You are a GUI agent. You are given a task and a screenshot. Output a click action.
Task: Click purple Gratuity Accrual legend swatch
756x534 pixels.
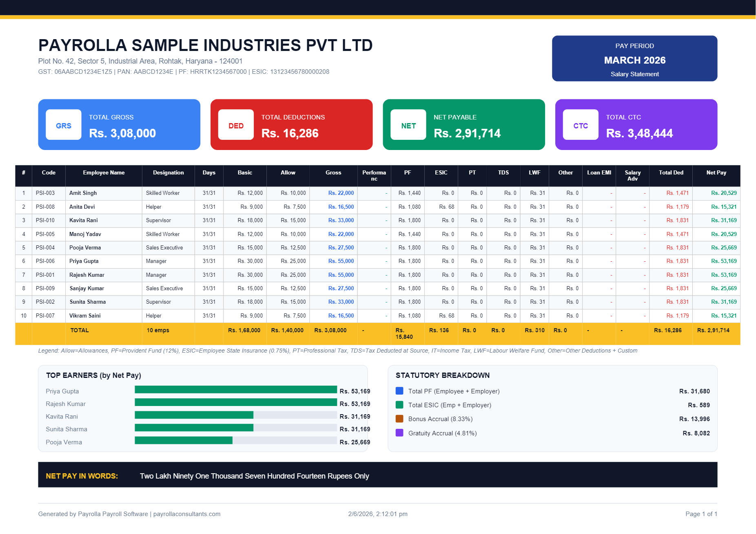pos(399,433)
